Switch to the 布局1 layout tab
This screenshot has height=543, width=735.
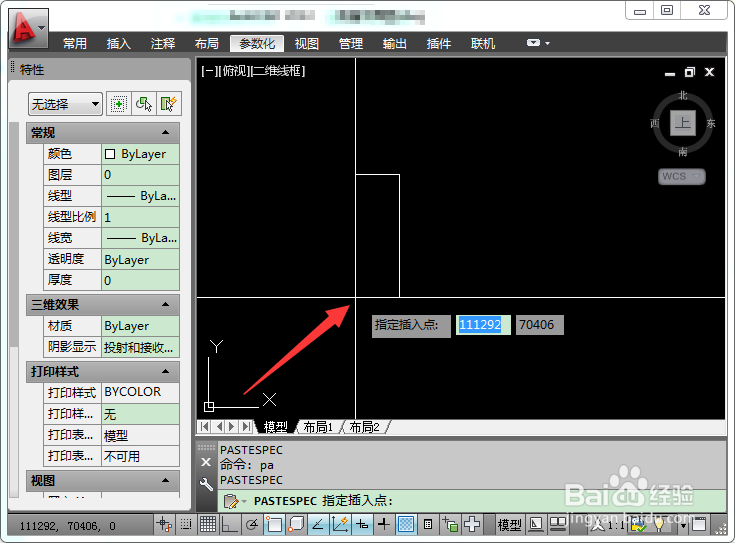[x=318, y=427]
